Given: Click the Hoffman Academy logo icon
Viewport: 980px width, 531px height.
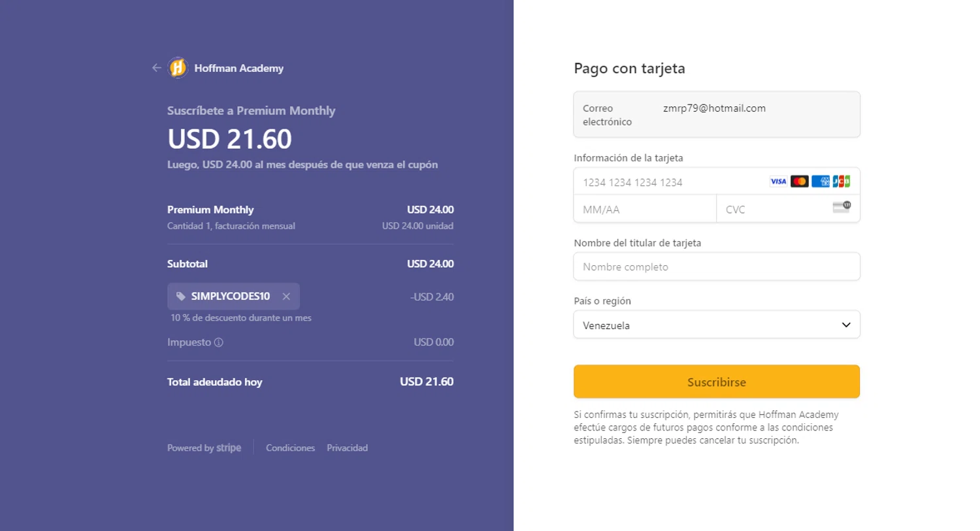Looking at the screenshot, I should (178, 68).
